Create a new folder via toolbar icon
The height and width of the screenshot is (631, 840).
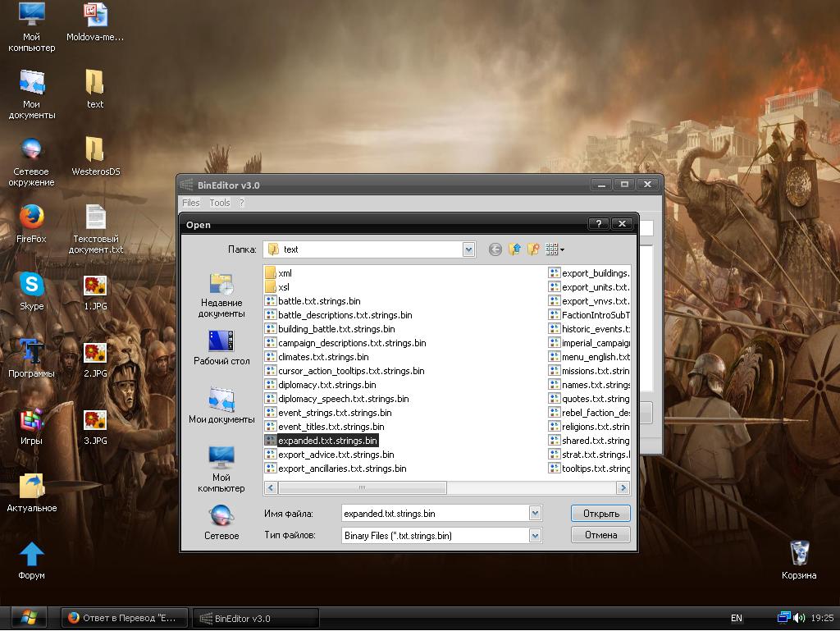(x=533, y=249)
